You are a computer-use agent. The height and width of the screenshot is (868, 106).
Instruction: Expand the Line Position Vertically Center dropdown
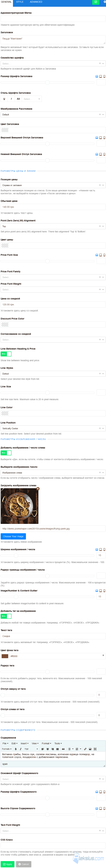(x=53, y=429)
